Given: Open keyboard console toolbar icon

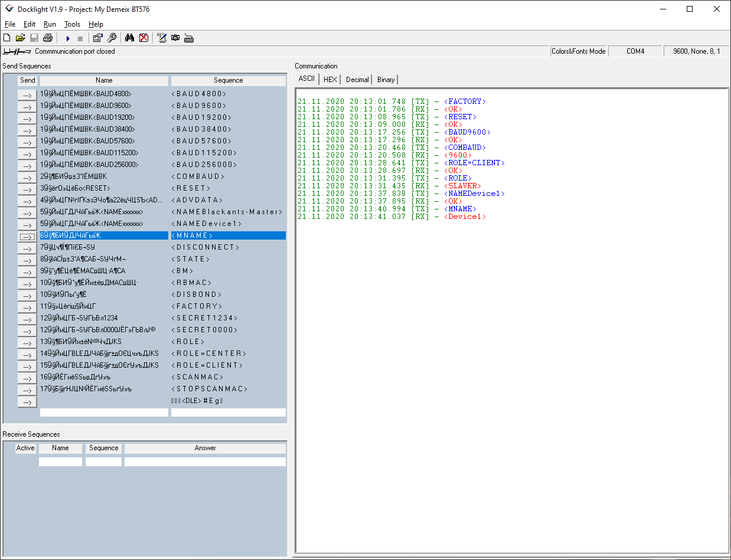Looking at the screenshot, I should pyautogui.click(x=189, y=38).
